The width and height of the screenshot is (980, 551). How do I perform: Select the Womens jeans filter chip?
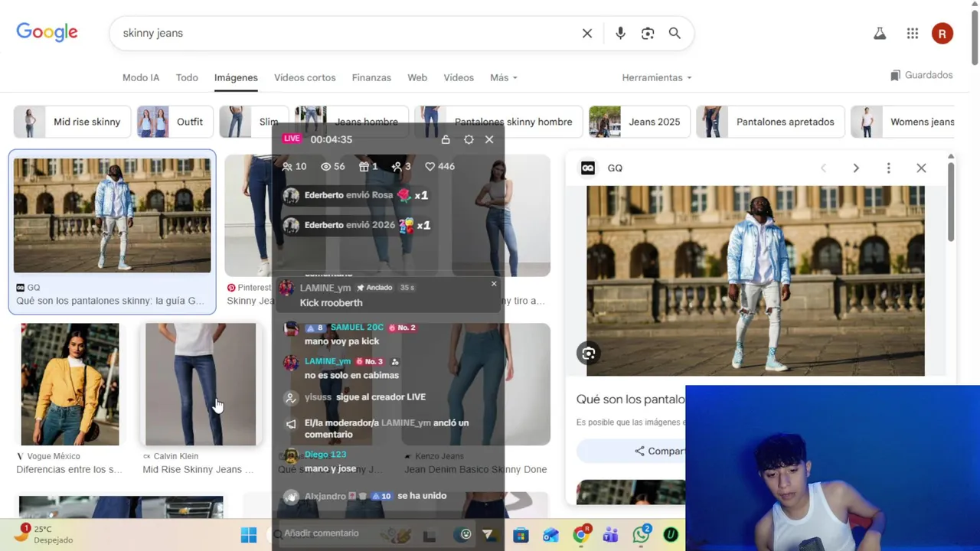click(903, 122)
